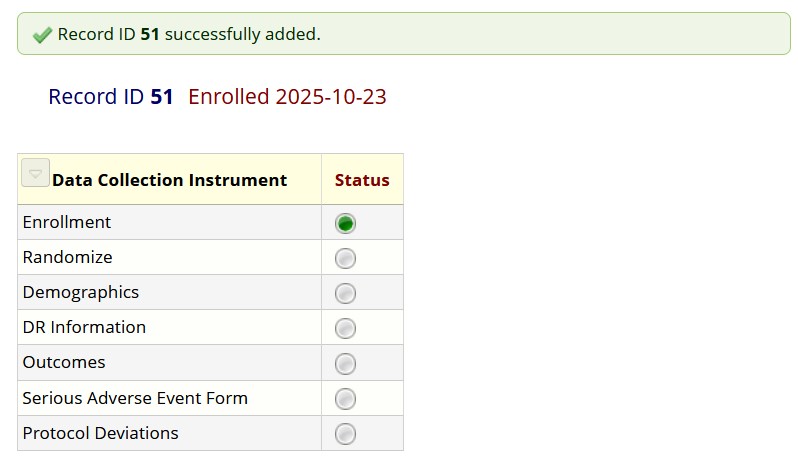798x461 pixels.
Task: Expand the instrument table dropdown arrow
Action: pyautogui.click(x=35, y=173)
